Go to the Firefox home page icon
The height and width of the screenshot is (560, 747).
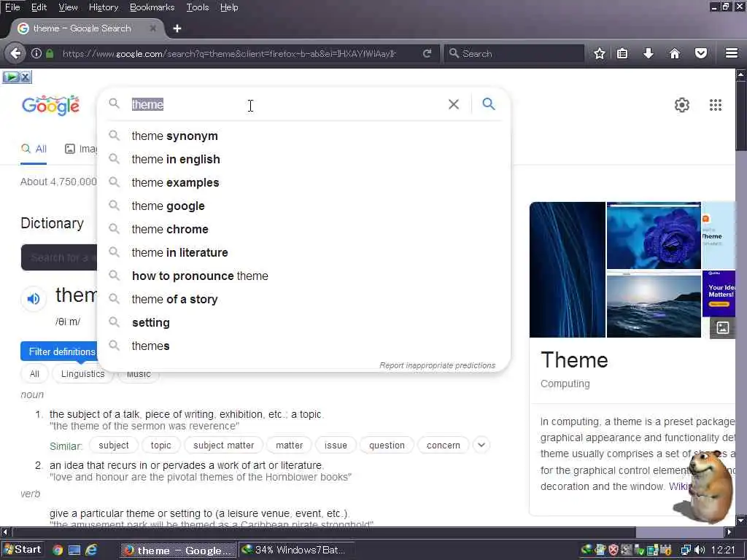tap(675, 53)
